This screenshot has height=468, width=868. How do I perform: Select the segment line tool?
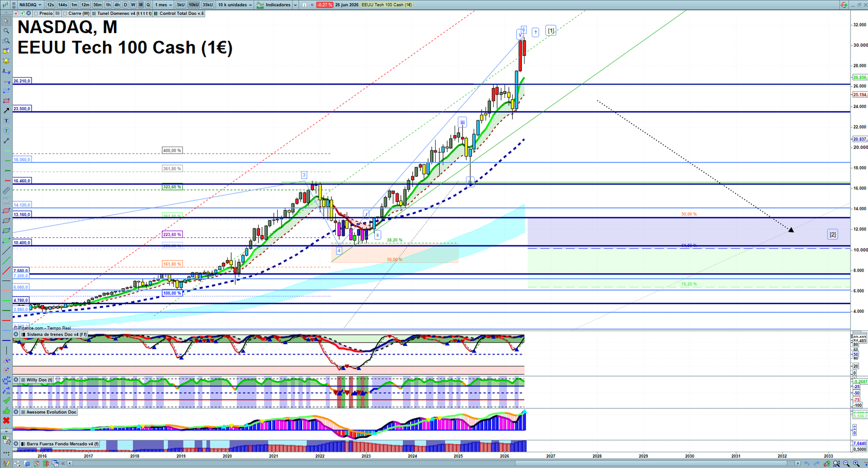(x=6, y=141)
